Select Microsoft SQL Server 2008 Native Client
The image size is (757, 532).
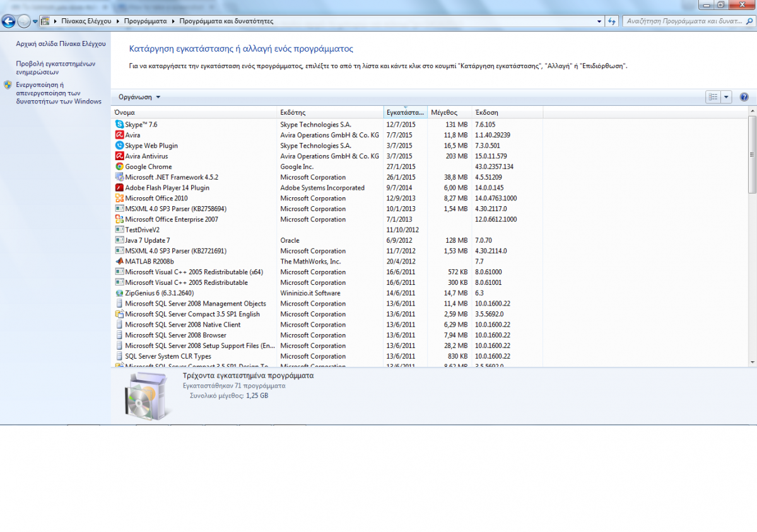327,325
